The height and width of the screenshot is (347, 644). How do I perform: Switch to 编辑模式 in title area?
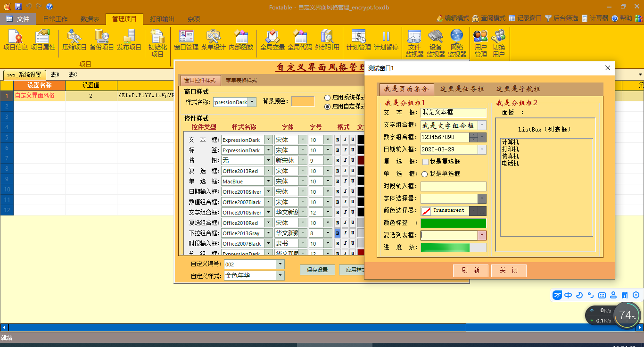pos(453,18)
